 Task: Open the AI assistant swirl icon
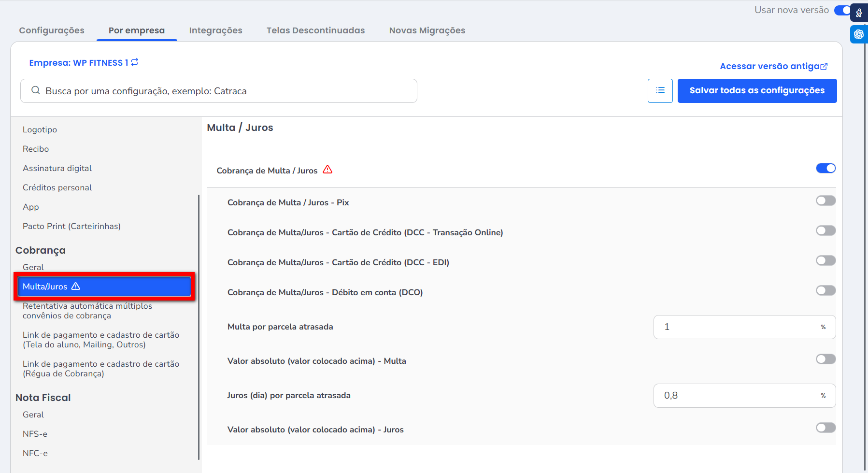859,34
